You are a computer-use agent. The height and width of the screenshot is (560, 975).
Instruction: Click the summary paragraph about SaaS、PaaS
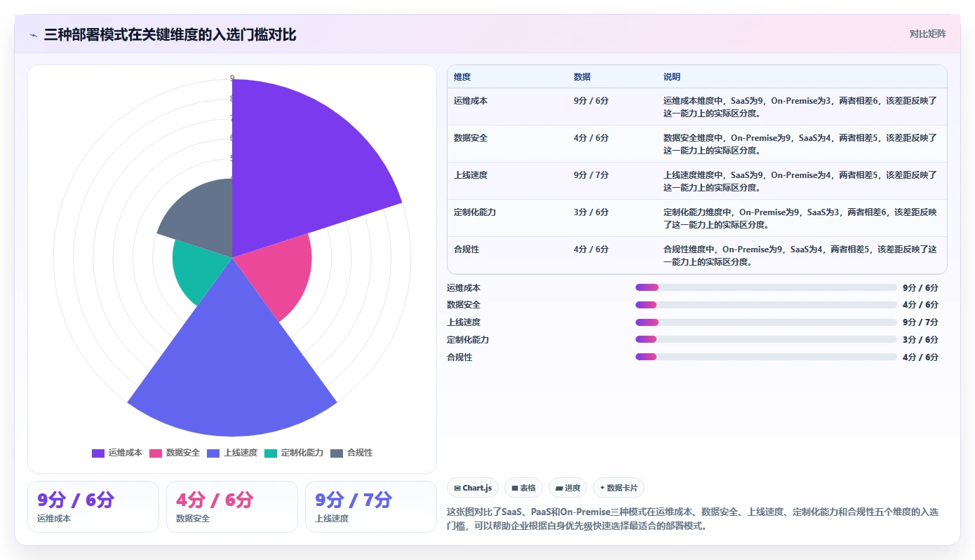[692, 519]
